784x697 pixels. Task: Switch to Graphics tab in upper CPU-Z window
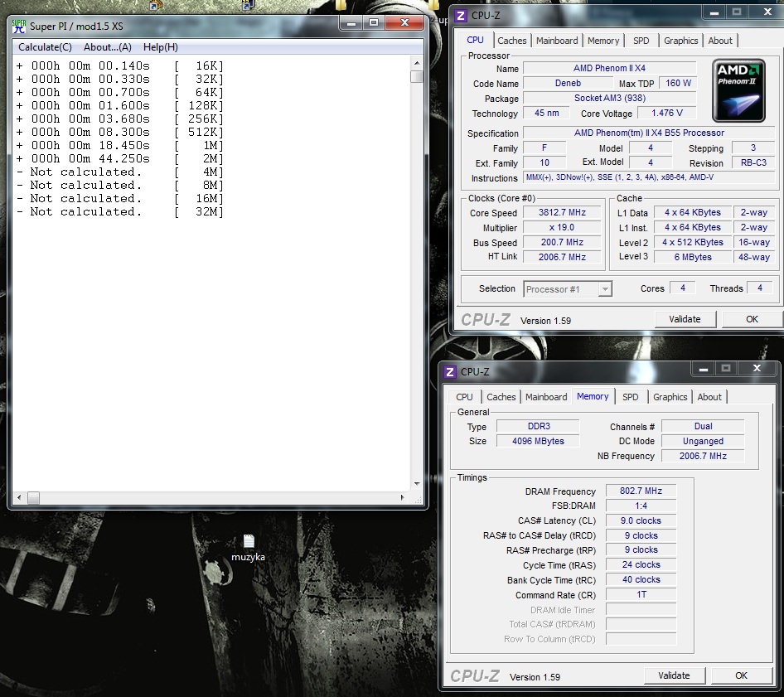pyautogui.click(x=680, y=41)
